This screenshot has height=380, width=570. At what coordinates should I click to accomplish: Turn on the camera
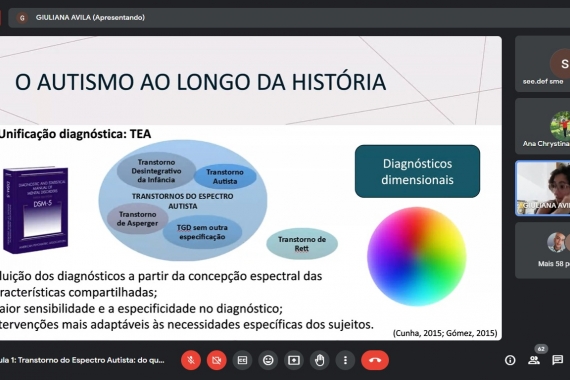pyautogui.click(x=217, y=360)
